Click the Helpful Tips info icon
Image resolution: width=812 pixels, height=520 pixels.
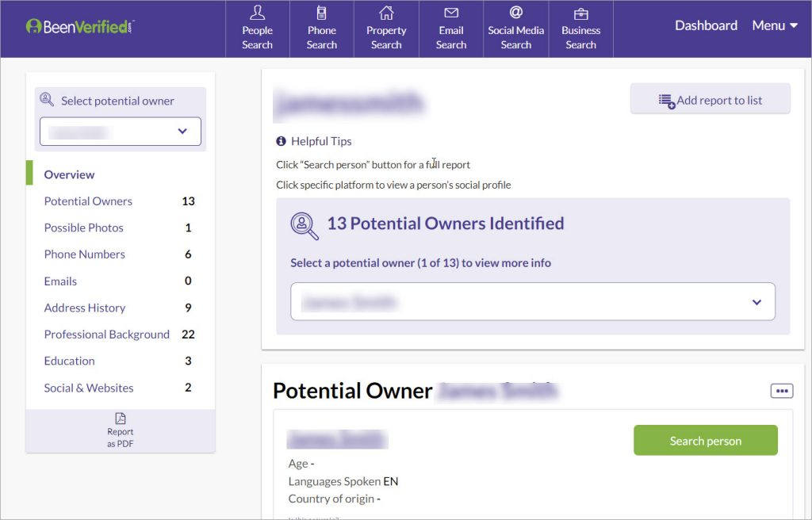[x=282, y=141]
